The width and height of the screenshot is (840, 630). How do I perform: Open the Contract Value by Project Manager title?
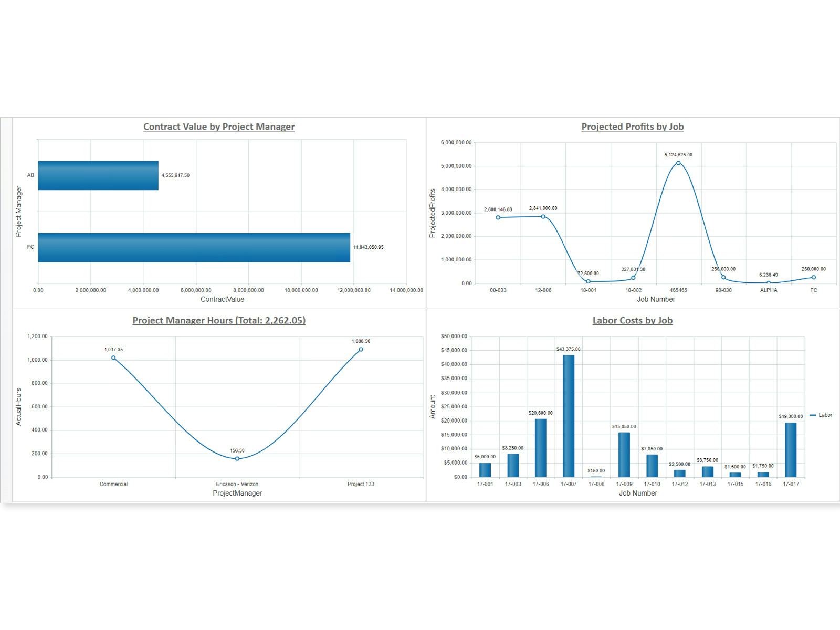point(219,127)
